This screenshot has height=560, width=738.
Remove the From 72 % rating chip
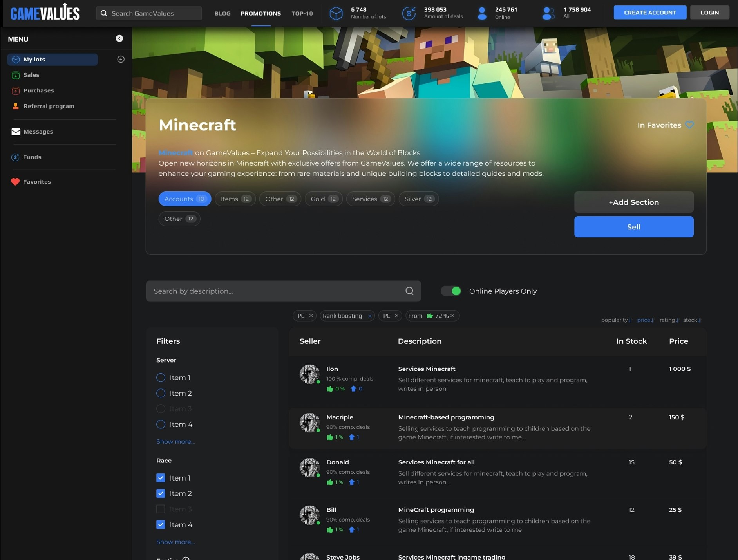click(x=452, y=316)
